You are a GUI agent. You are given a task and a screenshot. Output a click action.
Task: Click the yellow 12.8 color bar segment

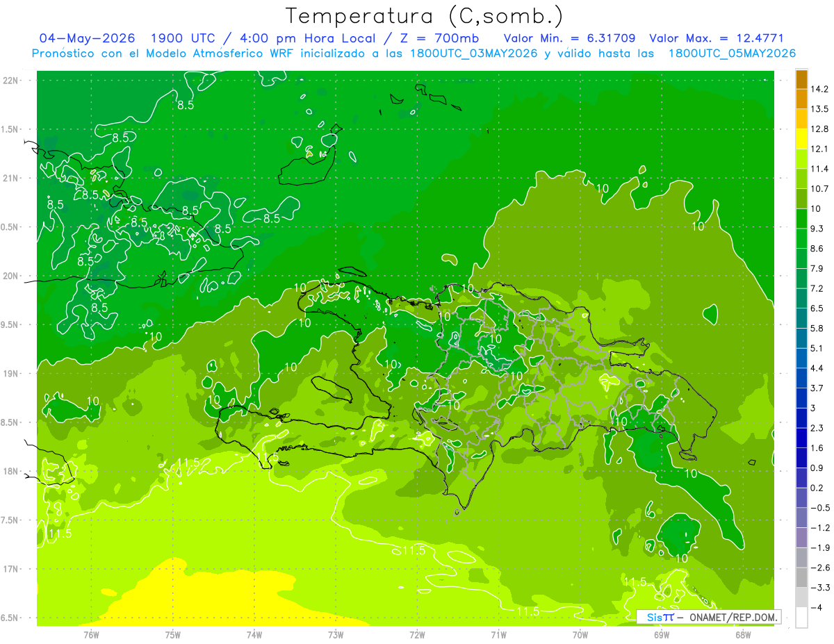point(801,139)
